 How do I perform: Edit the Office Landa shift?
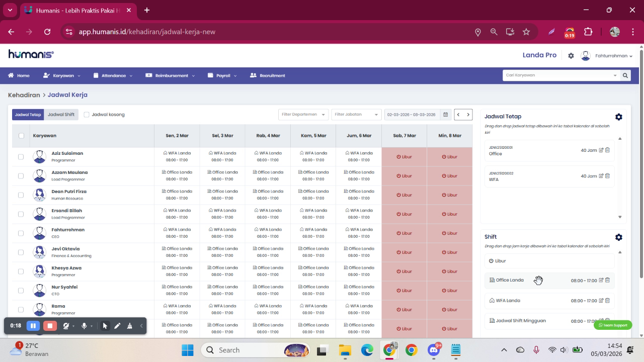601,280
